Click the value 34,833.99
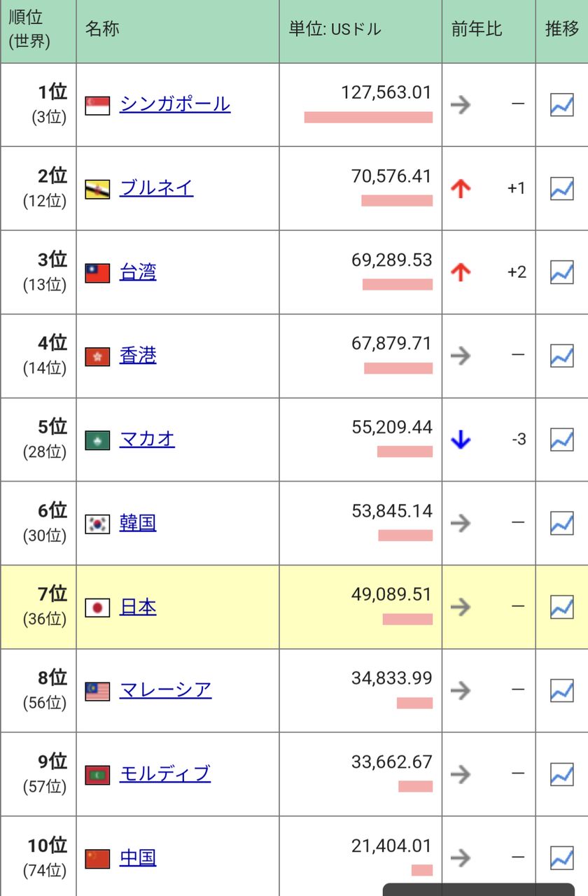588x896 pixels. click(x=392, y=678)
